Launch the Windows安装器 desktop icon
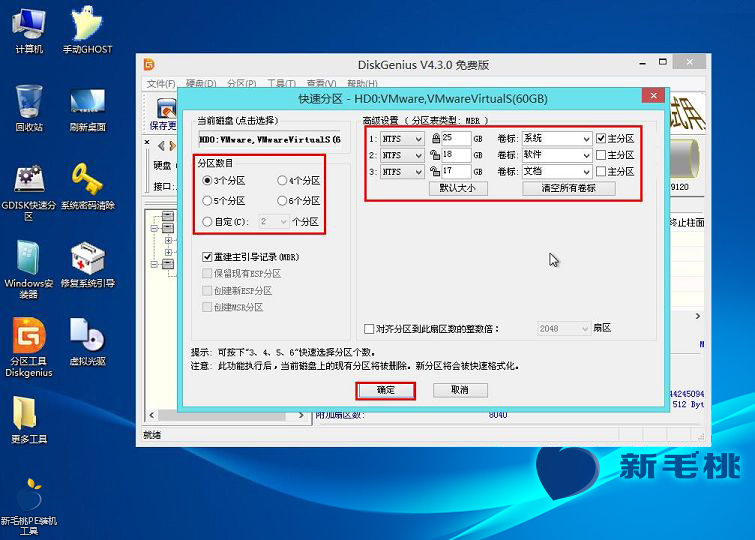 (29, 270)
